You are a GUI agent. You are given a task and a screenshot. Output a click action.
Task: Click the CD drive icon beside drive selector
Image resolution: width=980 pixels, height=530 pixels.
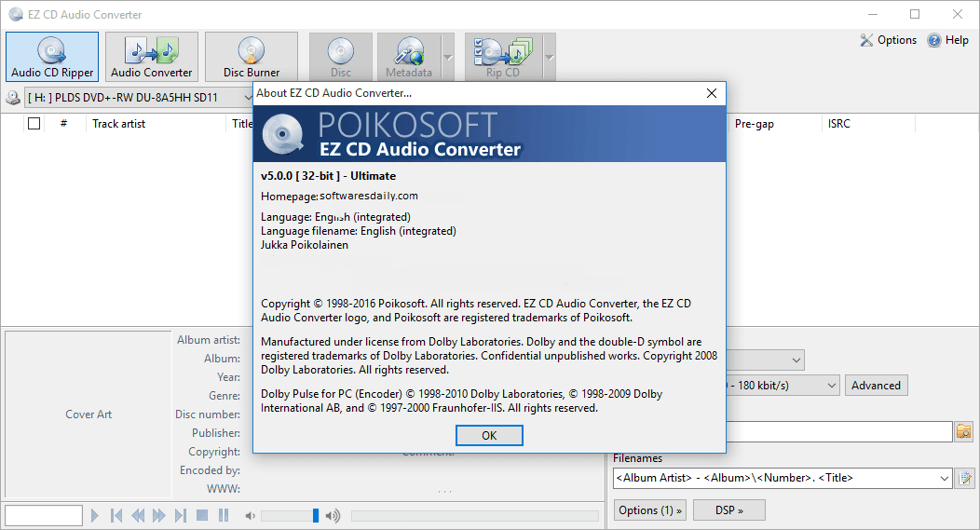pyautogui.click(x=13, y=98)
